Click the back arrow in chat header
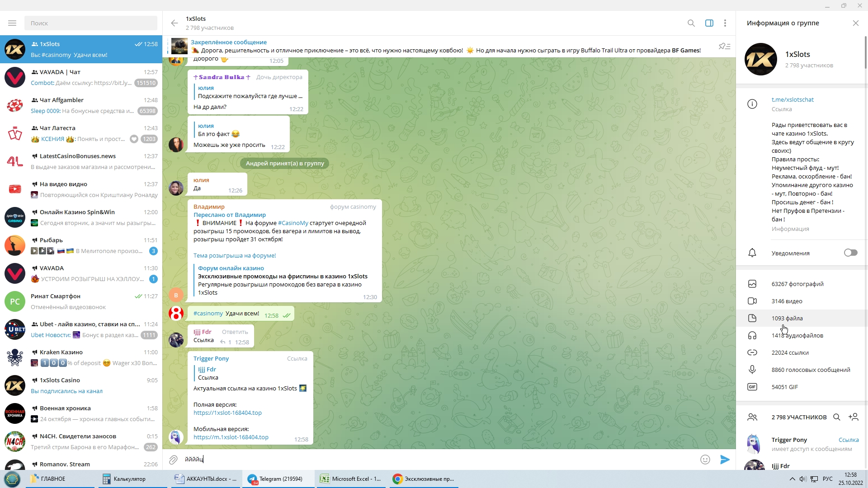Image resolution: width=868 pixels, height=488 pixels. click(x=175, y=23)
